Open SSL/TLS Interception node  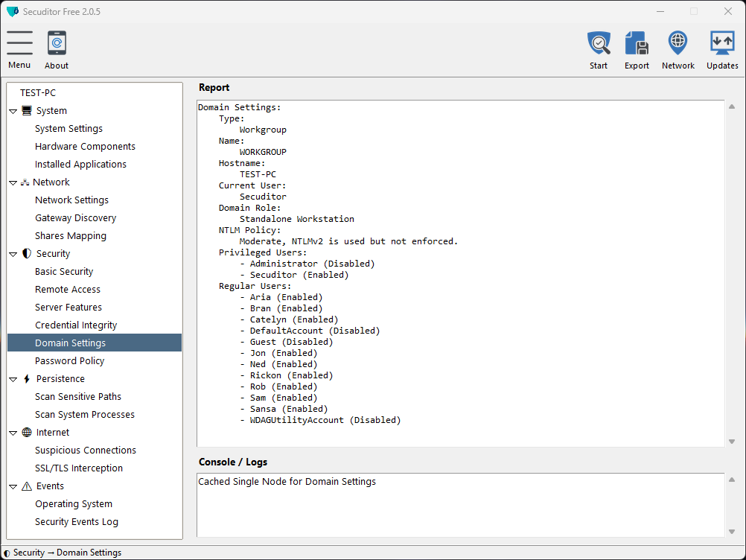point(78,468)
